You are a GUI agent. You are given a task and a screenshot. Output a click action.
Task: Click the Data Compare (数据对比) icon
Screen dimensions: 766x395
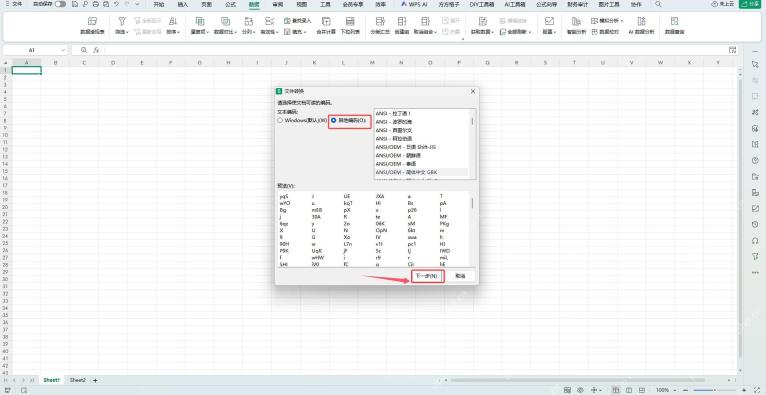click(225, 21)
